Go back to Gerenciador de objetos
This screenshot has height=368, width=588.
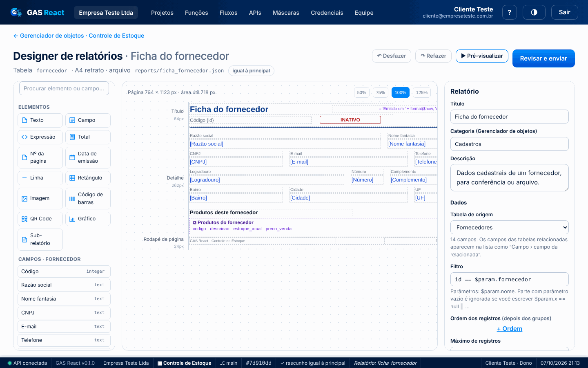tap(78, 36)
